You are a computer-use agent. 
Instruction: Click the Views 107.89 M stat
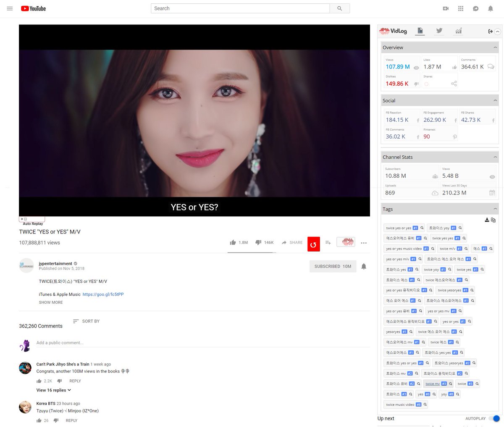(402, 64)
